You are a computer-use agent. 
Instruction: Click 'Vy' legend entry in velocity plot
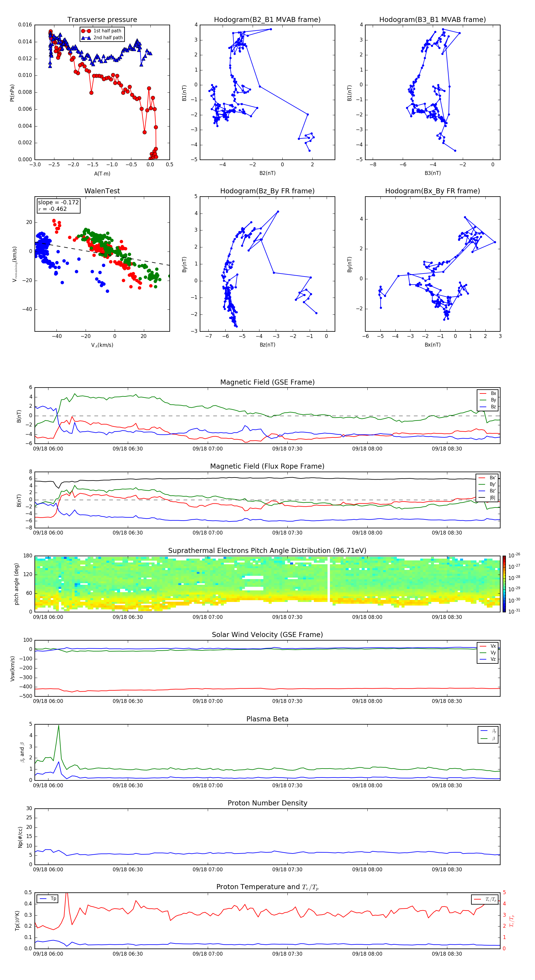[488, 652]
